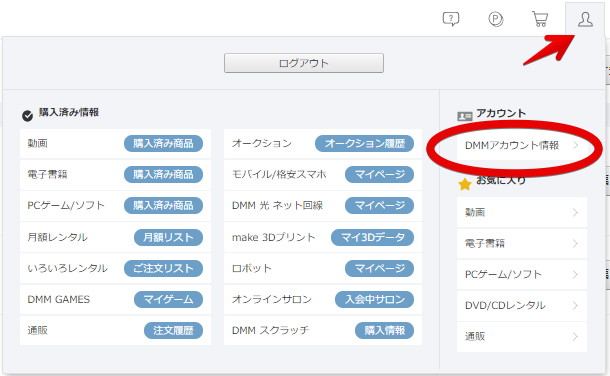Open 注文履歴 for 通販
The height and width of the screenshot is (376, 610).
[174, 331]
